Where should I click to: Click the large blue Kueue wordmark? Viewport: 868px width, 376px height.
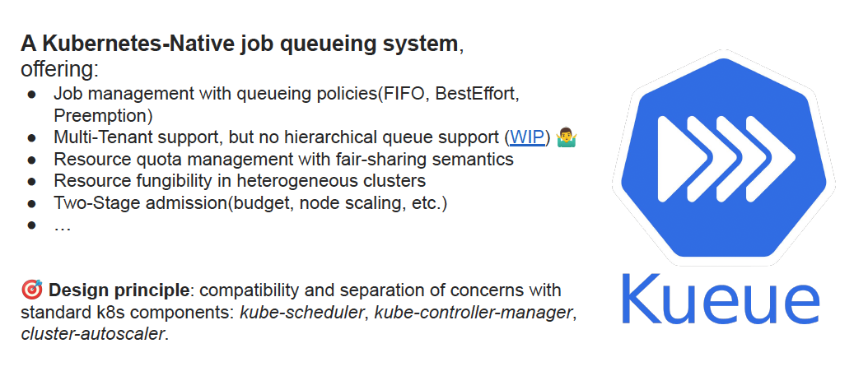pos(719,304)
